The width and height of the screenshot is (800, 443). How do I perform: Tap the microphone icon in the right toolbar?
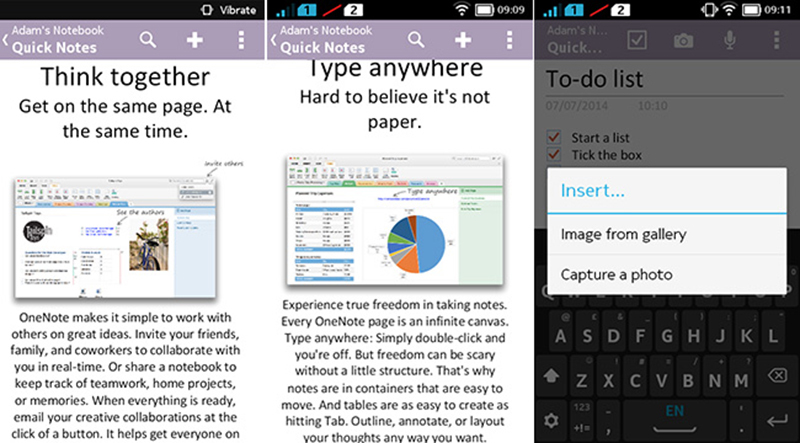tap(730, 40)
